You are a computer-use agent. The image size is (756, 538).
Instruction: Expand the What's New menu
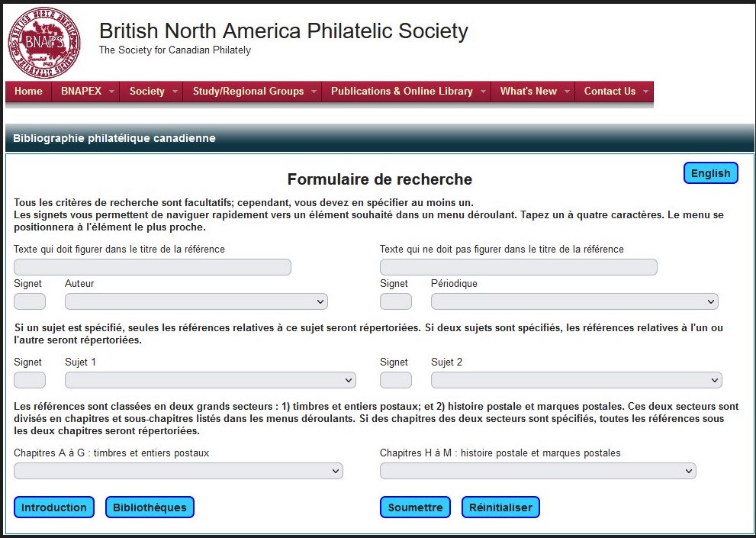[x=532, y=91]
